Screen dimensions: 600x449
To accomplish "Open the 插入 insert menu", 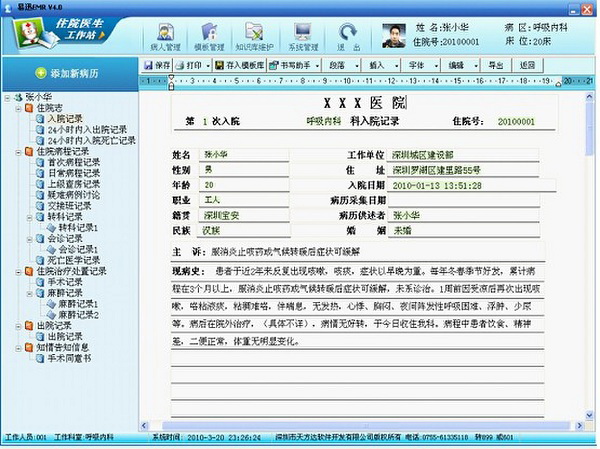I will tap(381, 65).
